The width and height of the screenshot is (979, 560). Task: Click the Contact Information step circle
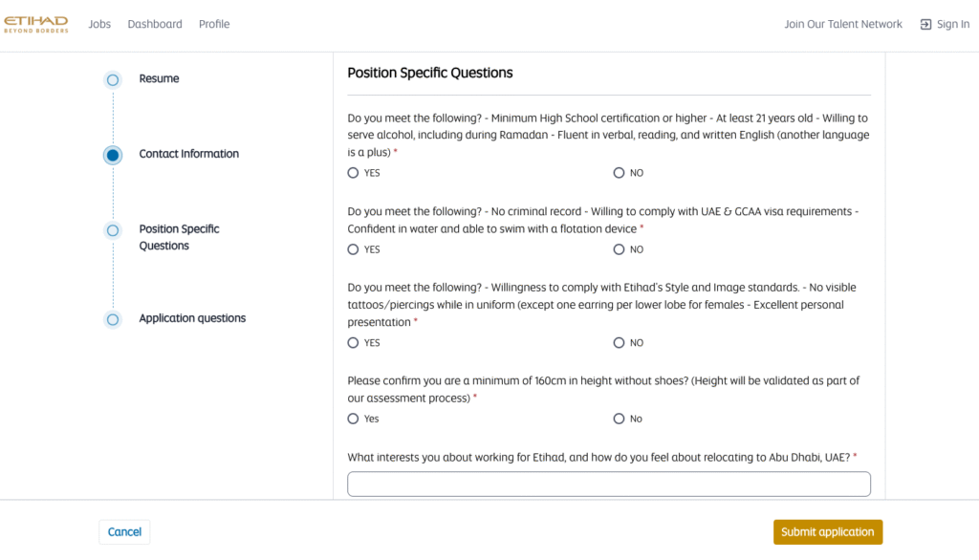click(113, 155)
